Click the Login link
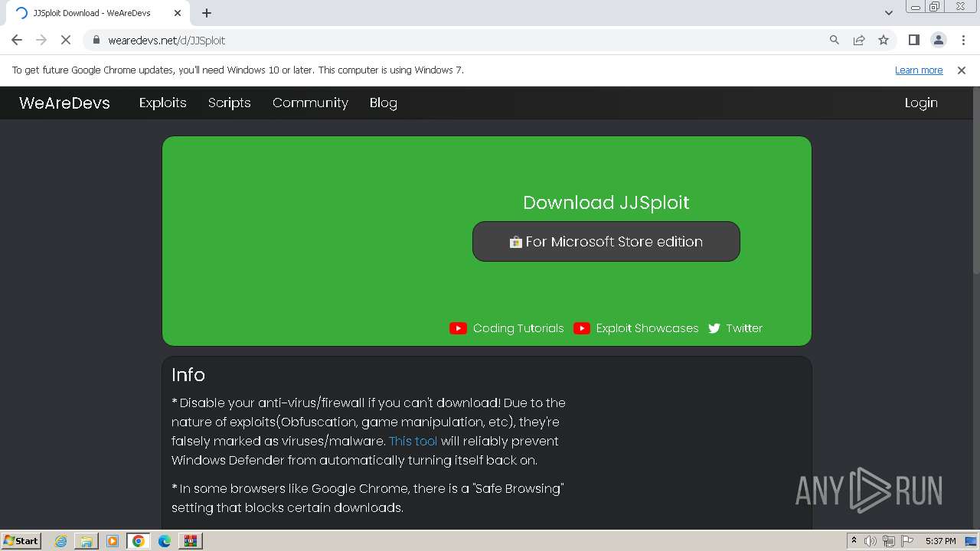The width and height of the screenshot is (980, 551). coord(921,103)
